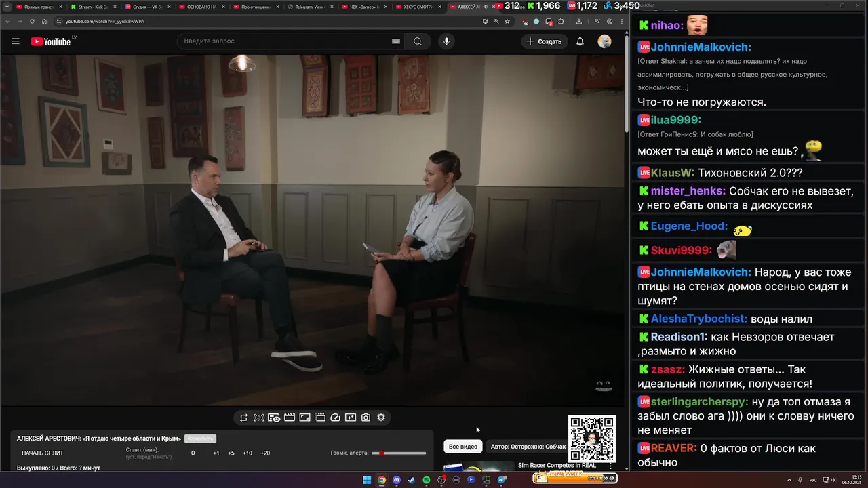Open the YouTube account avatar menu

pyautogui.click(x=604, y=41)
